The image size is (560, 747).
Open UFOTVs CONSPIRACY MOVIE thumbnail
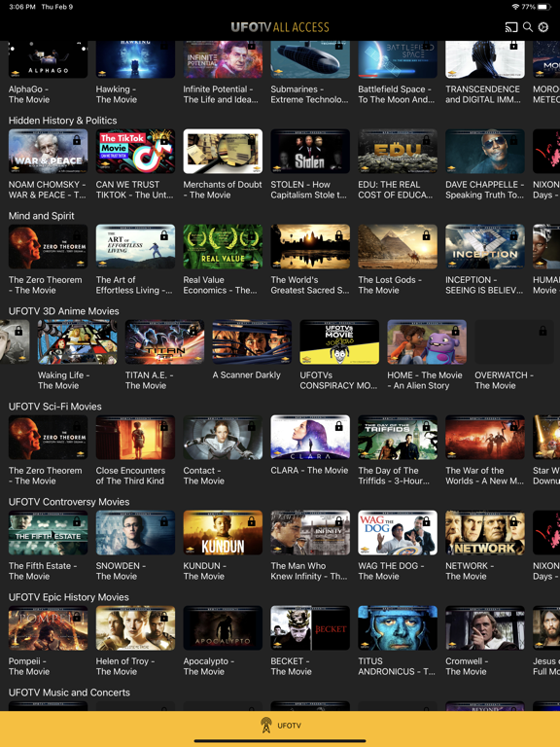click(339, 341)
